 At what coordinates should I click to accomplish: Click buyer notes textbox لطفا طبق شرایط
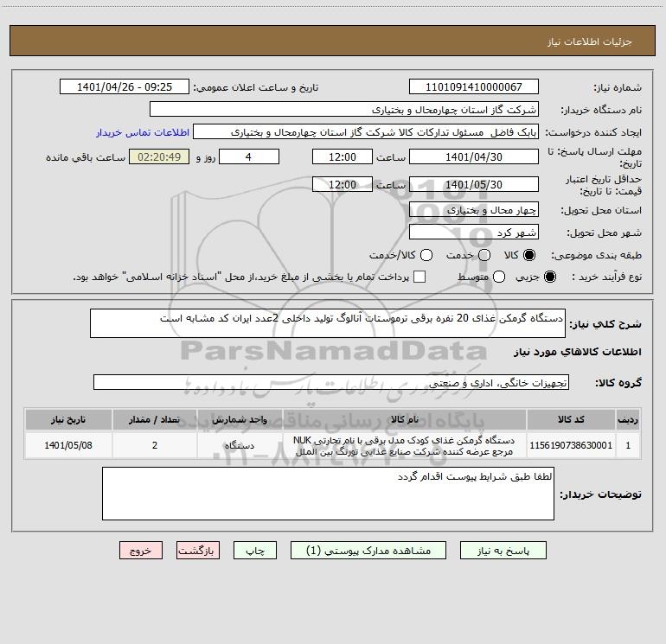click(x=328, y=494)
